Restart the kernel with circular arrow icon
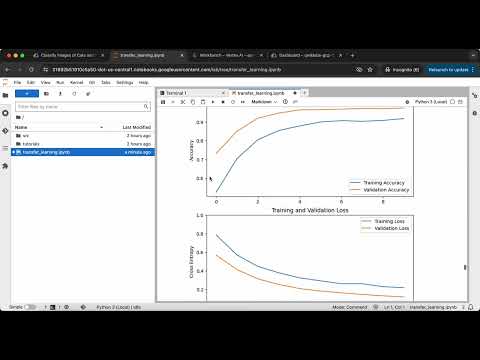The width and height of the screenshot is (480, 360). click(233, 102)
